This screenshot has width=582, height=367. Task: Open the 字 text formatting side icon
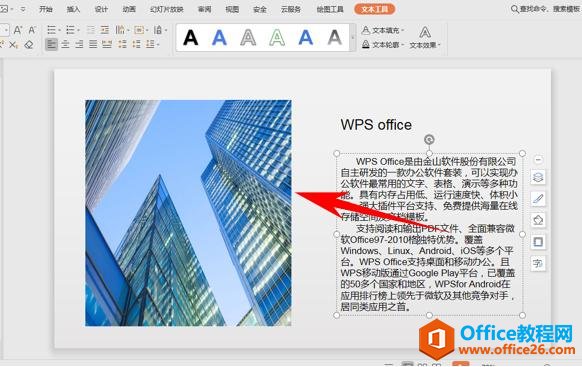[x=538, y=263]
